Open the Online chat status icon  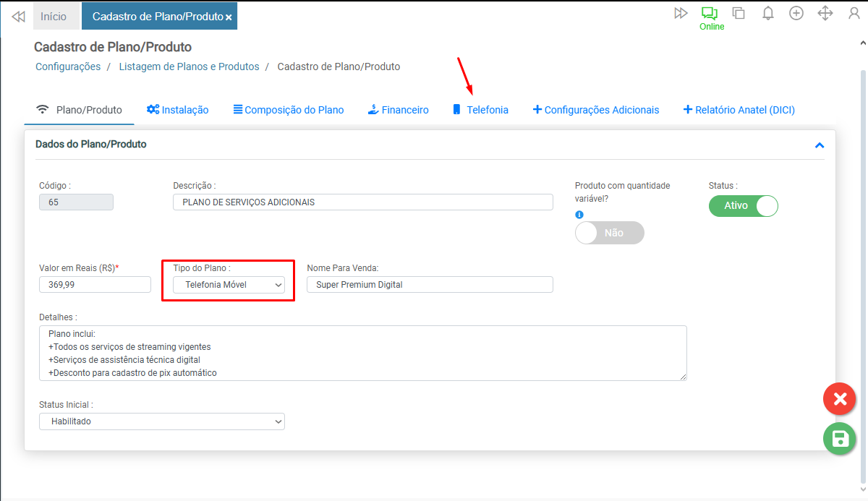coord(709,13)
